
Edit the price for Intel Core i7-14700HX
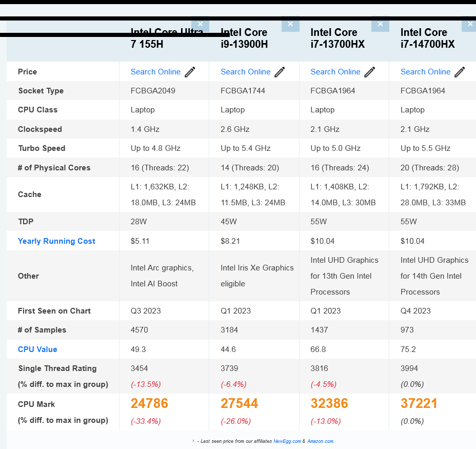(x=460, y=72)
